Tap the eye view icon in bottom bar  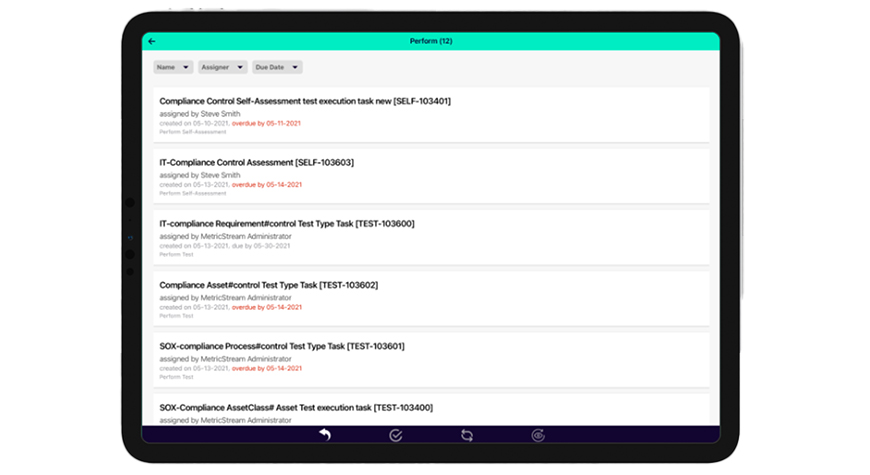click(x=538, y=436)
